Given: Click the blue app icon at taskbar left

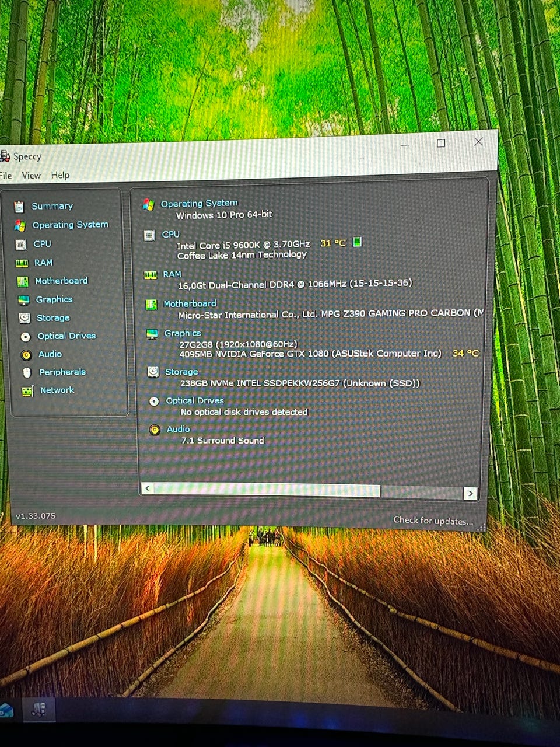Looking at the screenshot, I should pyautogui.click(x=6, y=710).
